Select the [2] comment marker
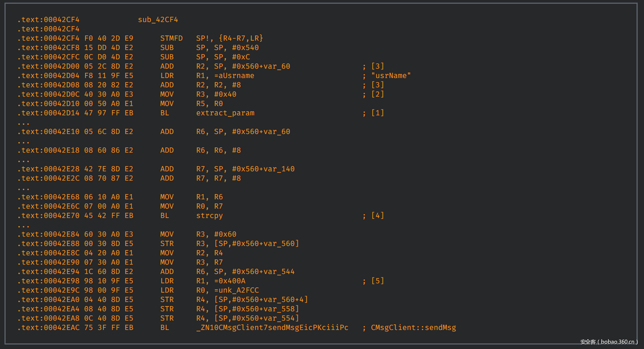 point(377,94)
